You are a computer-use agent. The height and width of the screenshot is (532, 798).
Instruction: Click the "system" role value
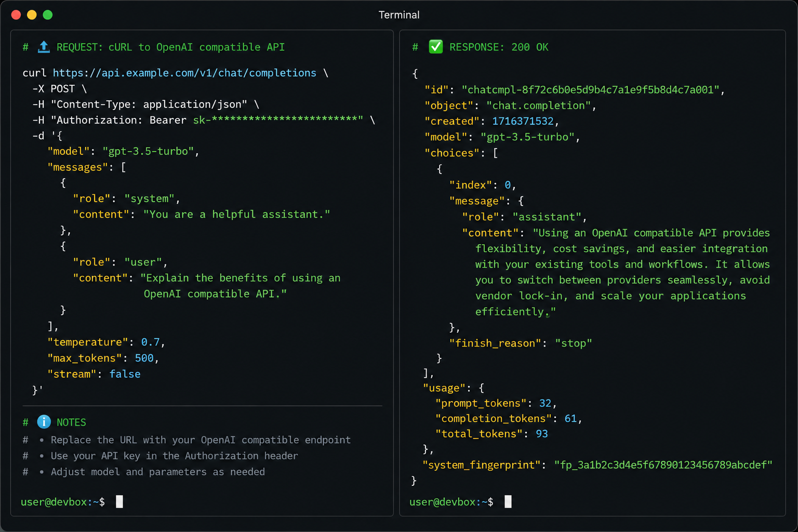point(149,198)
